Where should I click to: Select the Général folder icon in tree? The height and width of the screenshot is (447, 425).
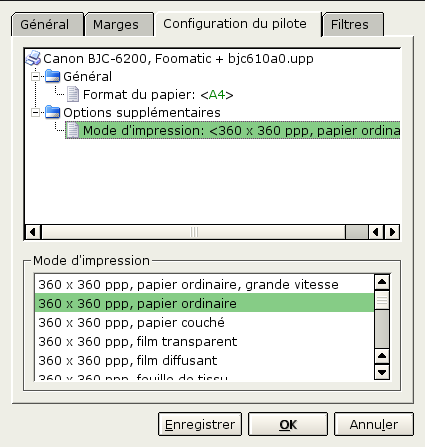tap(52, 76)
